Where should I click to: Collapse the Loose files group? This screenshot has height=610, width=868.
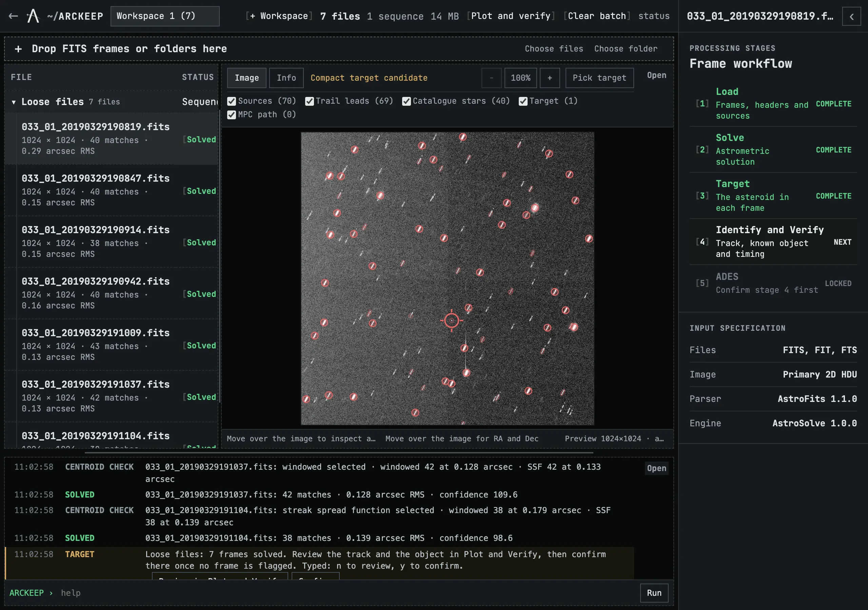click(x=14, y=102)
